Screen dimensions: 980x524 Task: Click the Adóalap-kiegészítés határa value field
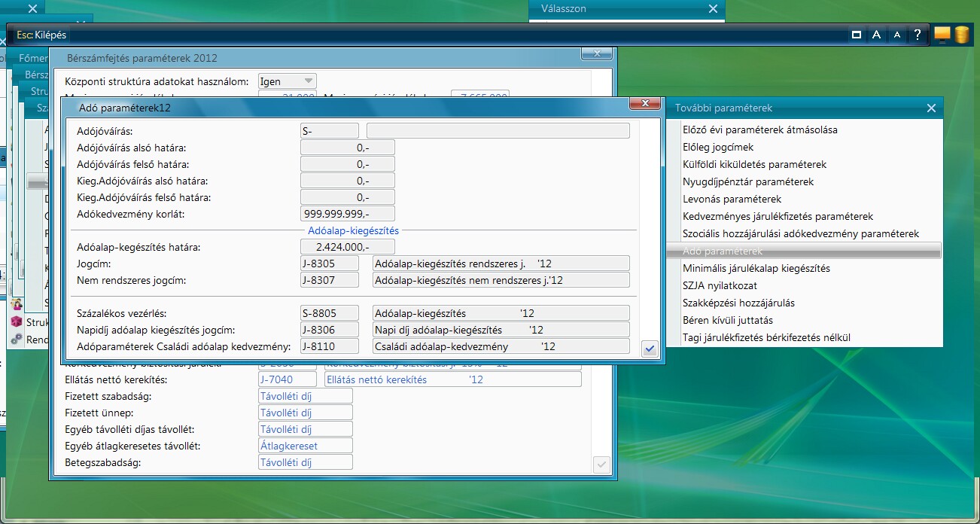[347, 247]
